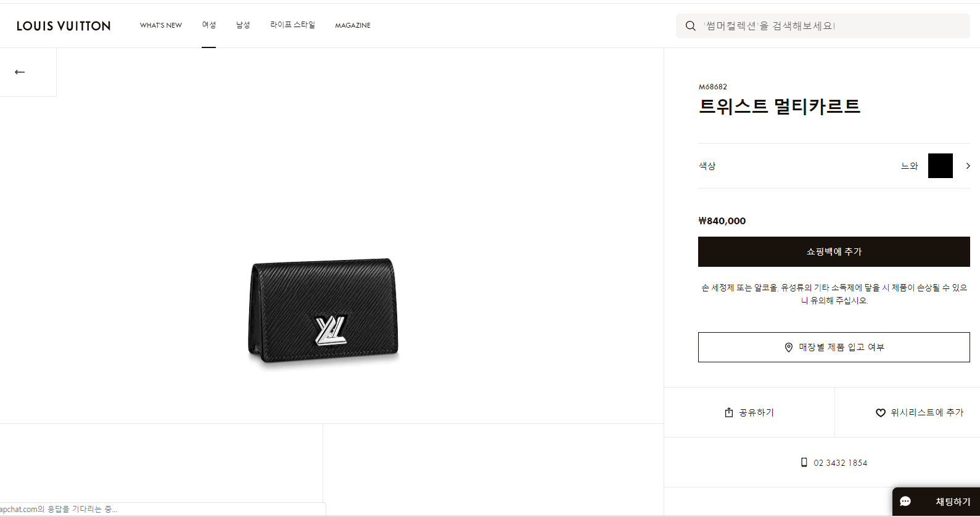Screen dimensions: 980x517
Task: Open the WHAT'S NEW menu
Action: click(x=161, y=25)
